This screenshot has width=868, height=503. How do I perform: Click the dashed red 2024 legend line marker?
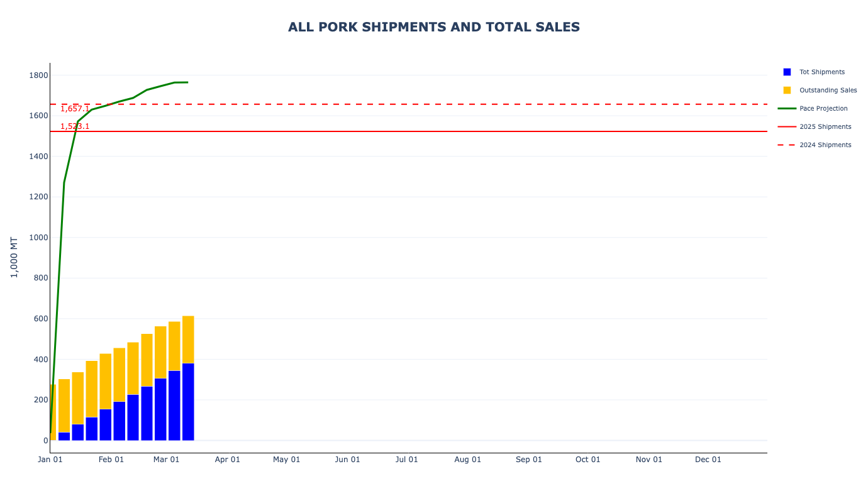787,145
